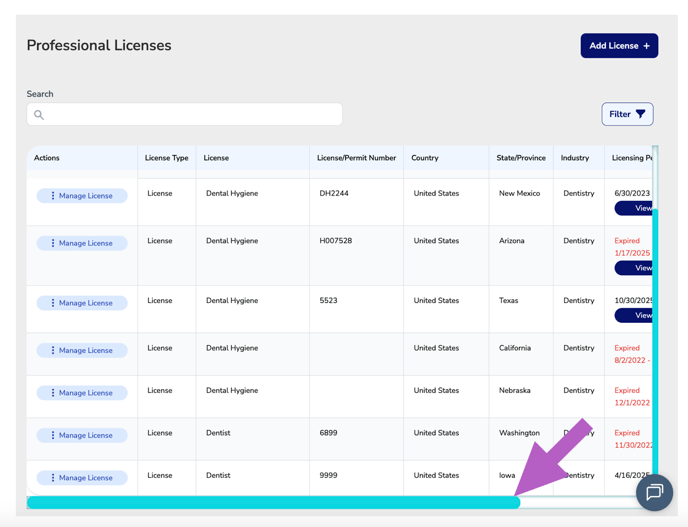Open the Filter options
The height and width of the screenshot is (527, 688).
tap(627, 114)
